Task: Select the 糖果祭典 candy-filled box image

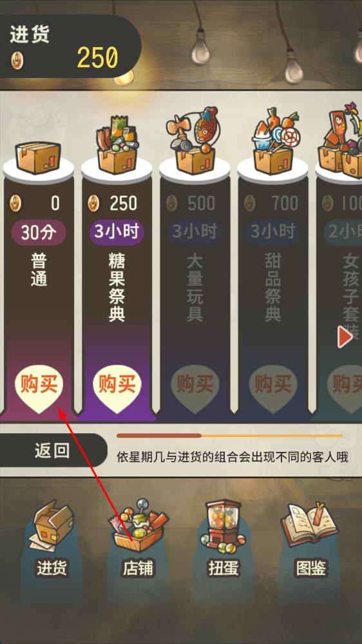Action: pos(117,146)
